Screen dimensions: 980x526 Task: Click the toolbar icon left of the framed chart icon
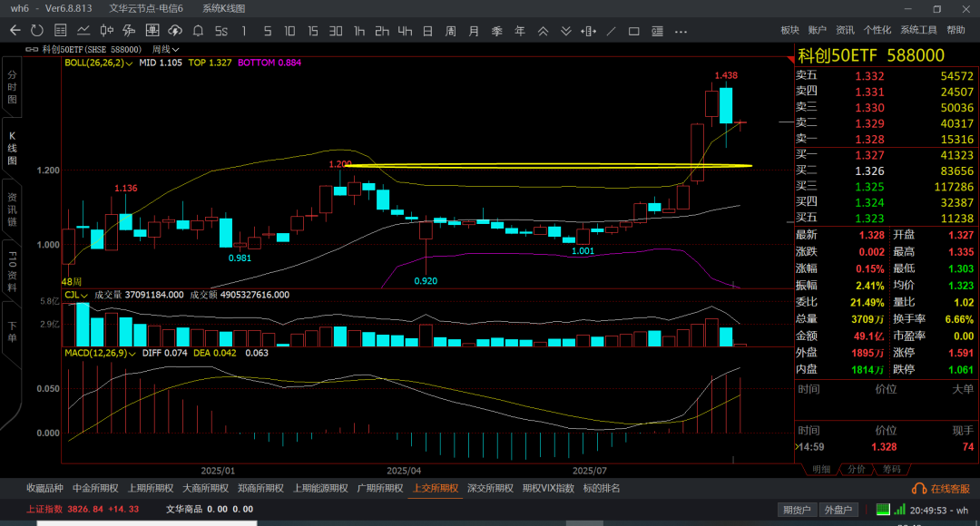click(x=130, y=31)
